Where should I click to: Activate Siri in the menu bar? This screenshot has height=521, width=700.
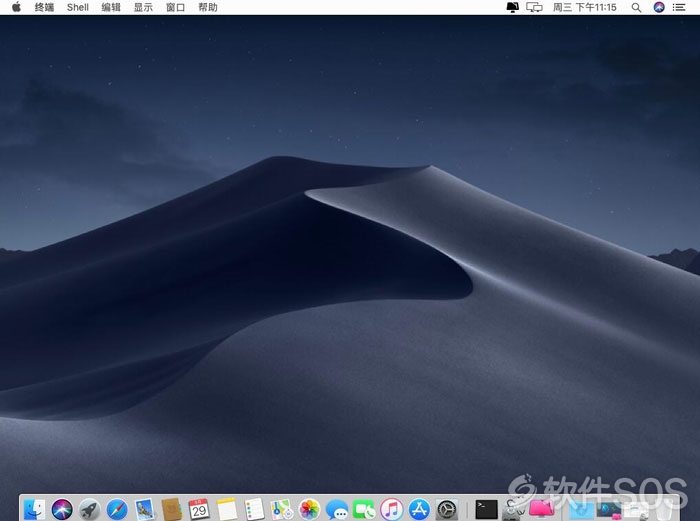[659, 7]
